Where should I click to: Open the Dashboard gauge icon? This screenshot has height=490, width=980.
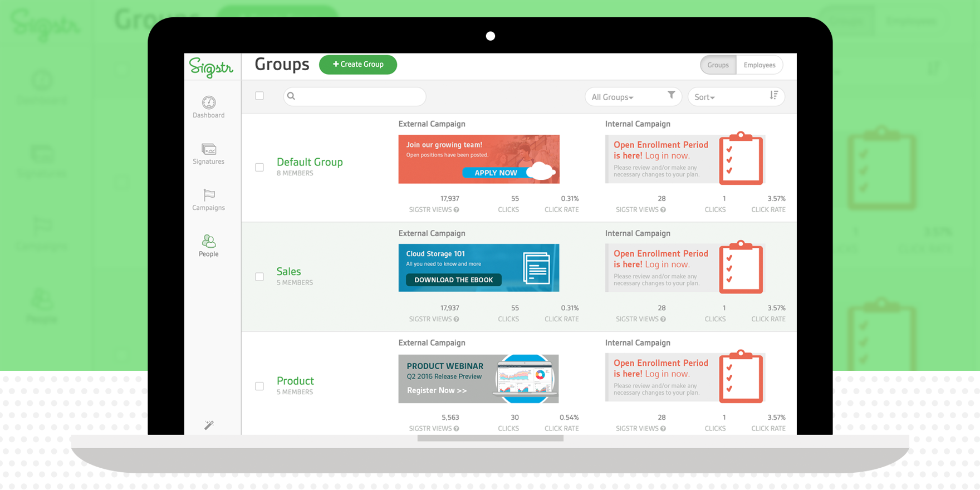[209, 102]
